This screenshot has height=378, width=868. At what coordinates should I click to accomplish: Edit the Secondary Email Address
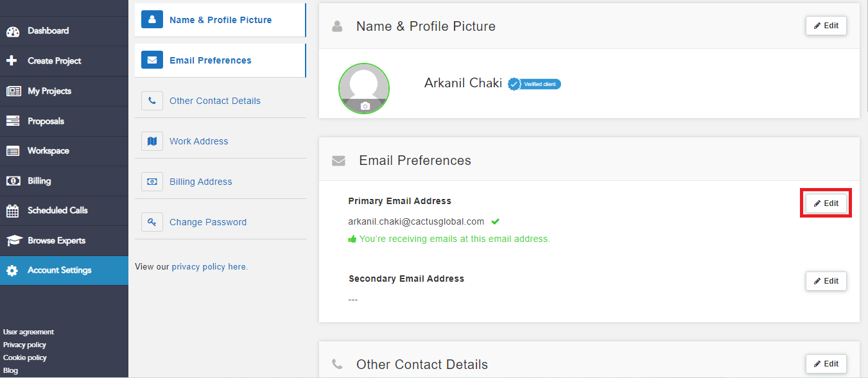(826, 281)
